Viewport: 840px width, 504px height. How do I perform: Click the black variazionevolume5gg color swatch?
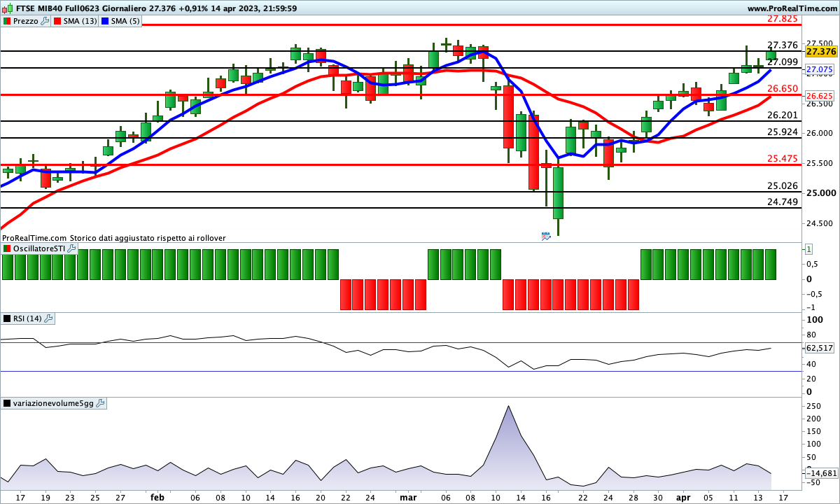pyautogui.click(x=7, y=403)
